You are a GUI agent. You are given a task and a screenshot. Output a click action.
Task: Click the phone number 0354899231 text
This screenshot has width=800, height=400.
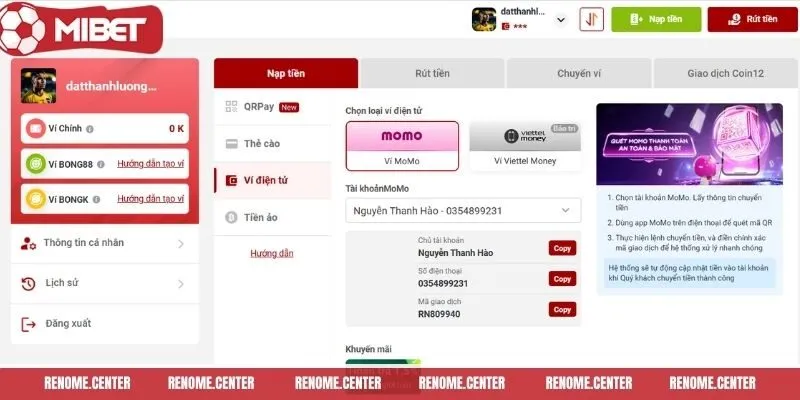coord(443,284)
